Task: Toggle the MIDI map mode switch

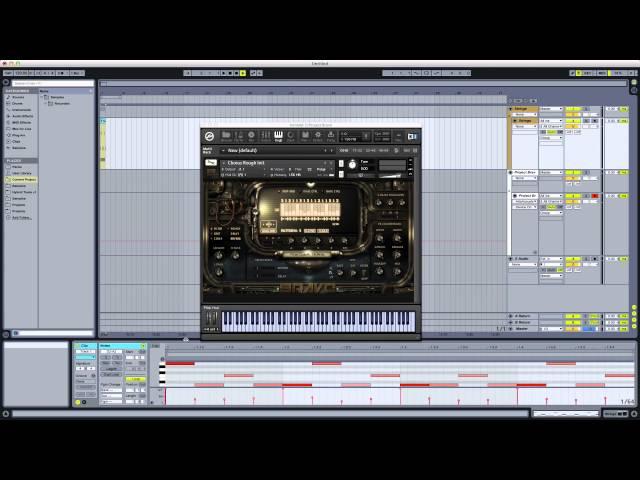Action: click(x=602, y=73)
